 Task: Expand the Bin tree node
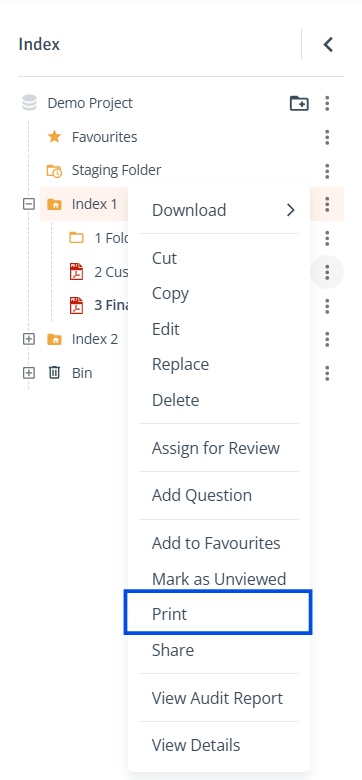pyautogui.click(x=29, y=373)
